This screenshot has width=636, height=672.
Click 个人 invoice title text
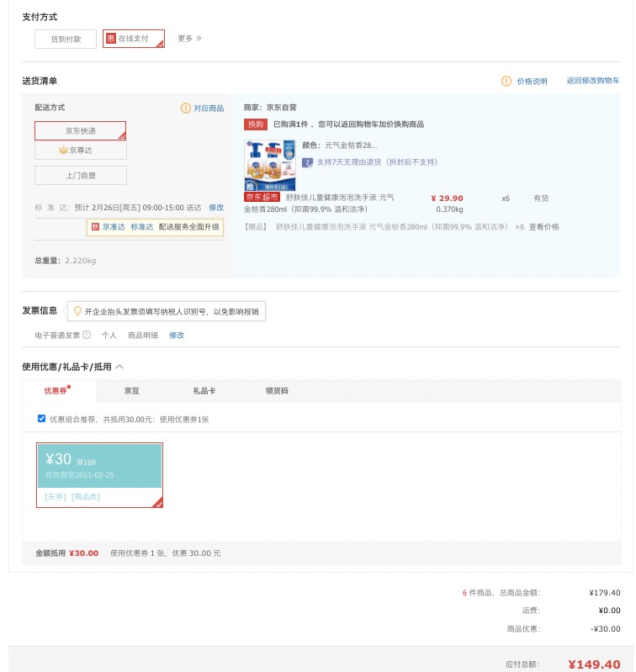click(x=109, y=335)
